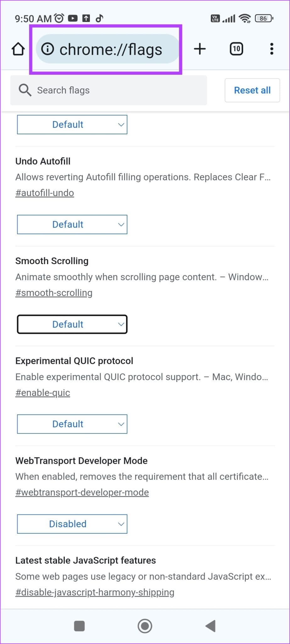Image resolution: width=290 pixels, height=644 pixels.
Task: Tap the Chrome home icon
Action: pos(18,49)
